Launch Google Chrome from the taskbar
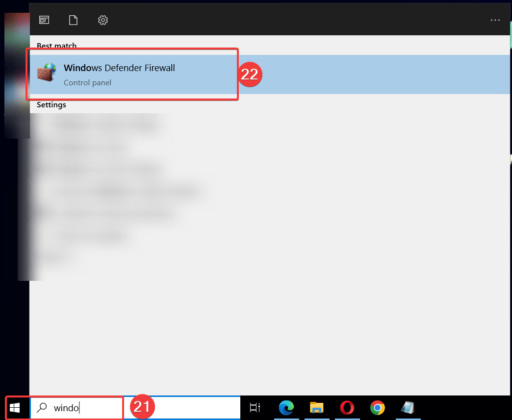 pos(378,408)
